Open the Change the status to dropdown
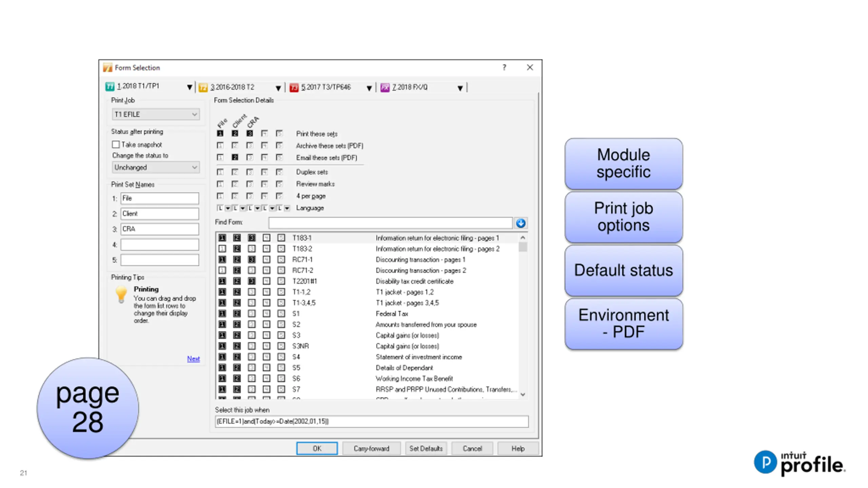868x488 pixels. coord(156,167)
